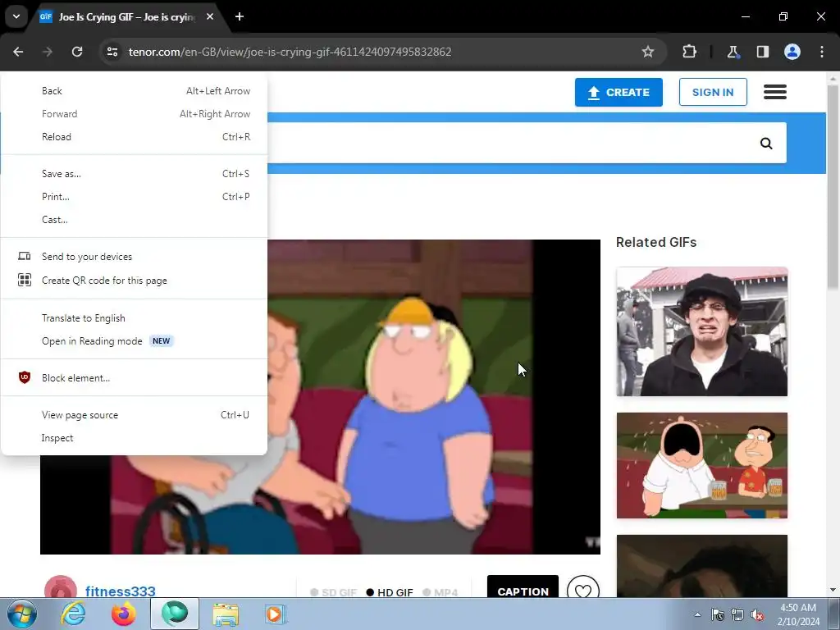Open the Chrome three-dot menu

click(x=822, y=52)
